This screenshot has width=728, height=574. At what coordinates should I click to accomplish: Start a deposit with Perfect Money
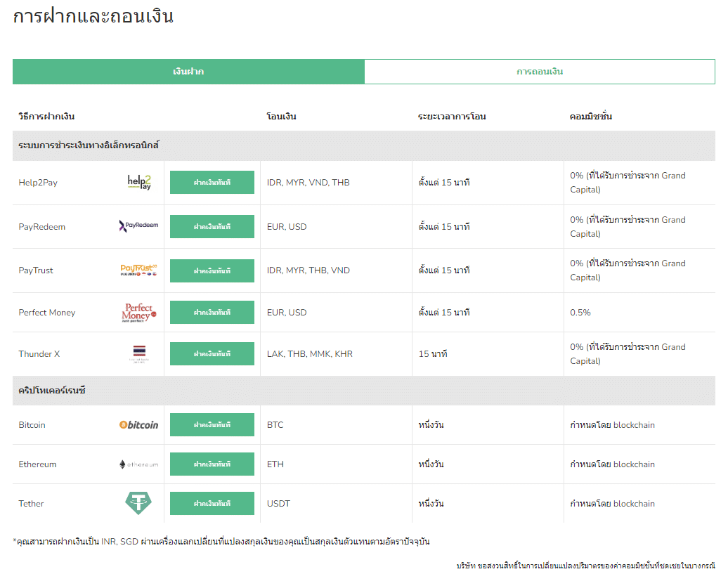(212, 313)
